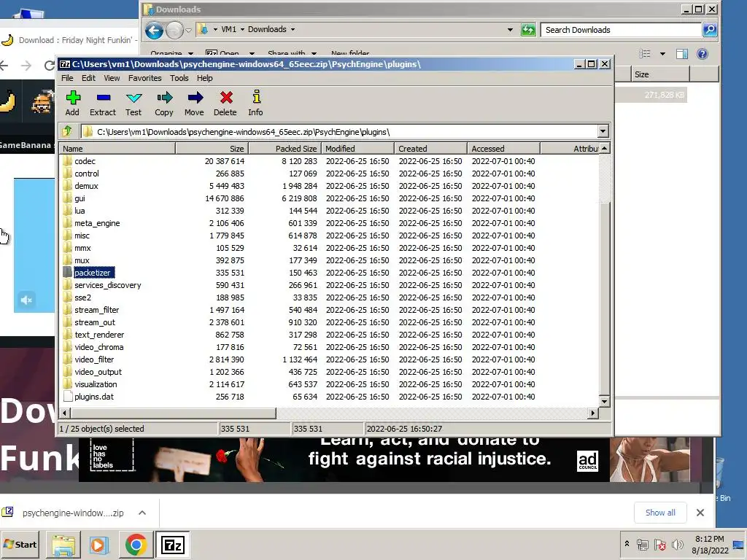747x560 pixels.
Task: Open Windows Explorer from the taskbar
Action: (63, 545)
